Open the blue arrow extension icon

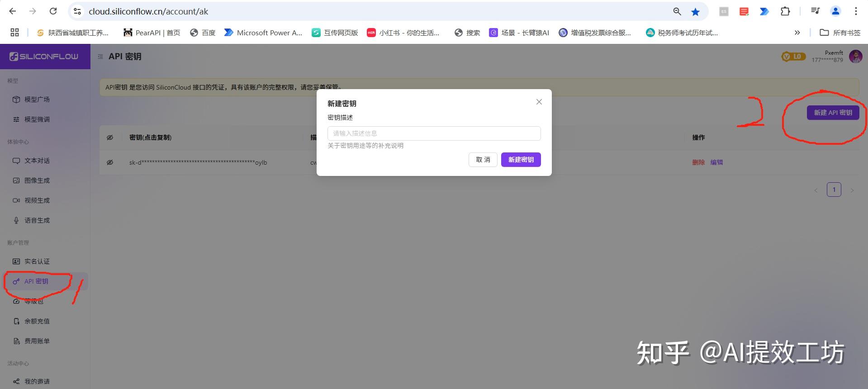tap(764, 11)
